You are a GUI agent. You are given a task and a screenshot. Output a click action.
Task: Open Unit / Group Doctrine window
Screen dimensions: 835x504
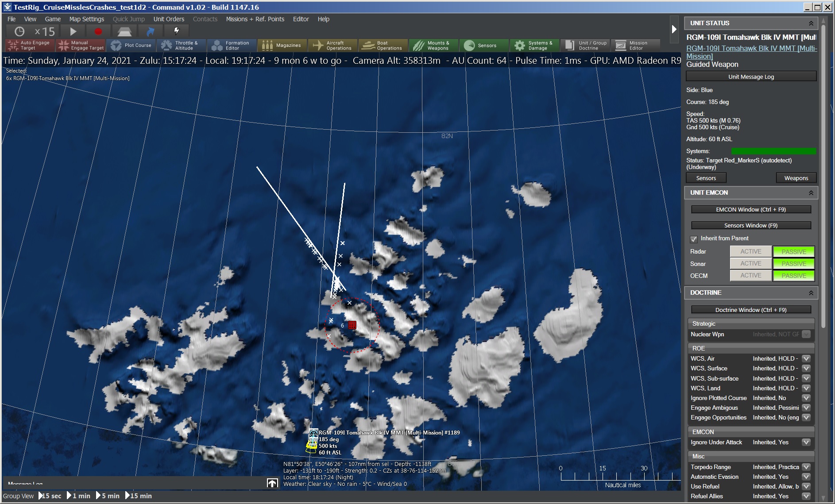pos(585,45)
